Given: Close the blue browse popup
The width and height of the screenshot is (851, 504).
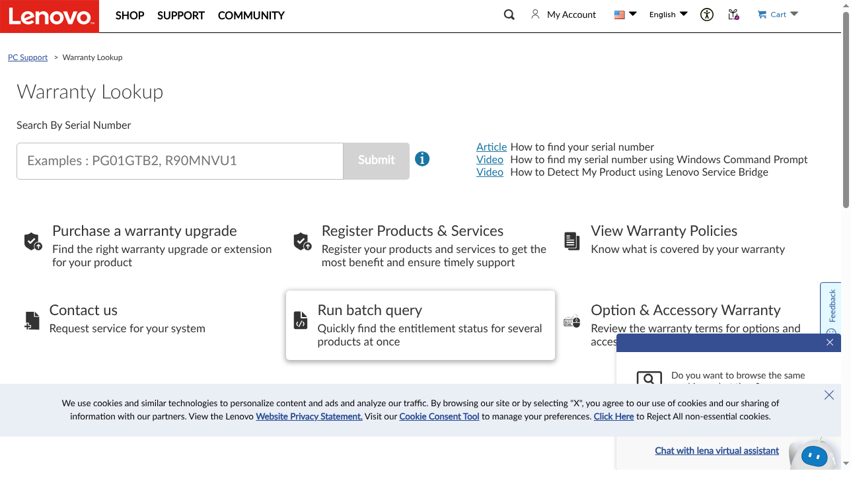Looking at the screenshot, I should pyautogui.click(x=830, y=342).
